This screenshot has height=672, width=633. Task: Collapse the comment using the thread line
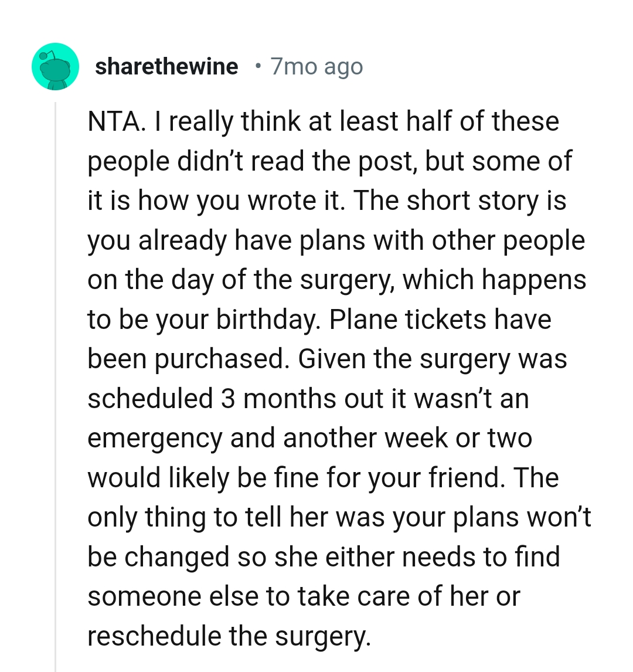tap(56, 381)
